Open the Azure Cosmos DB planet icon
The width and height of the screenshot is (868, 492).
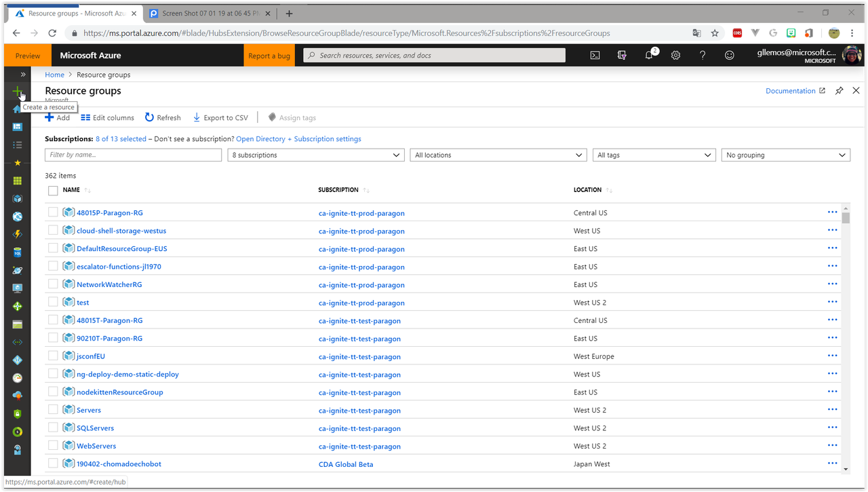[18, 270]
